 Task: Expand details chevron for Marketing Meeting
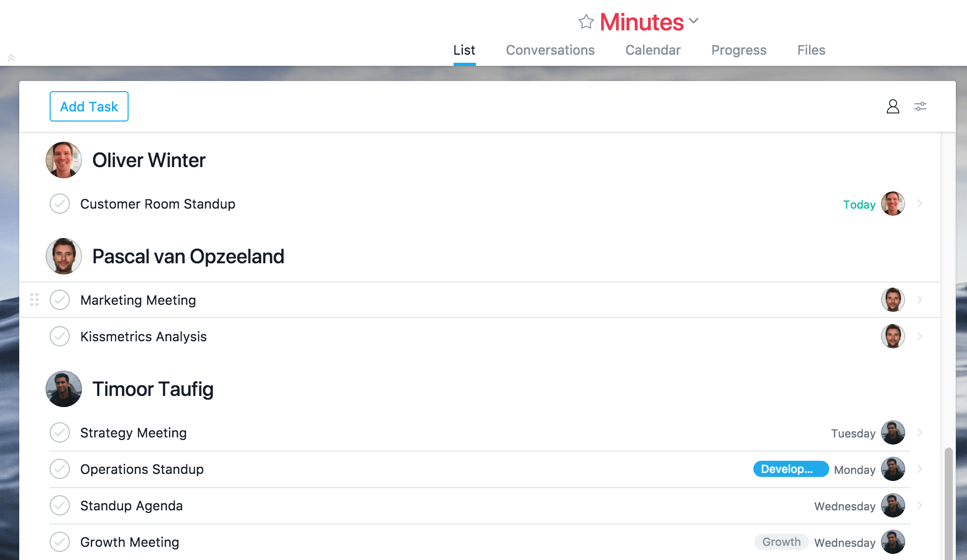click(919, 300)
